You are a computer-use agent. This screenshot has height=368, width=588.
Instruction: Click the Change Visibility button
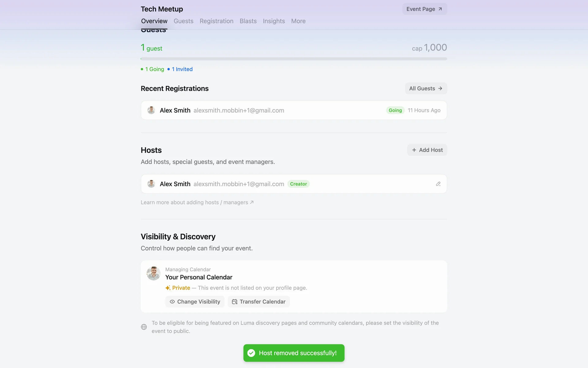click(195, 302)
